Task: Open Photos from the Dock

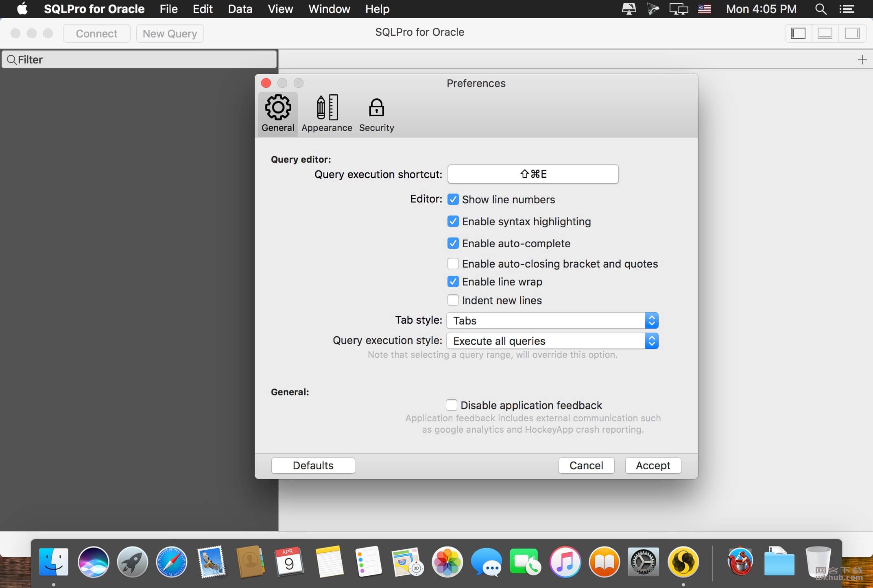Action: 447,562
